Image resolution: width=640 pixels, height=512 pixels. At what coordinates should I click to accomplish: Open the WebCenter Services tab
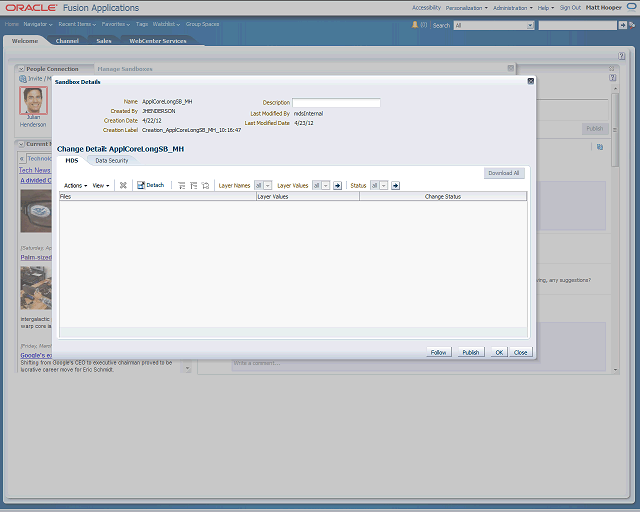158,41
